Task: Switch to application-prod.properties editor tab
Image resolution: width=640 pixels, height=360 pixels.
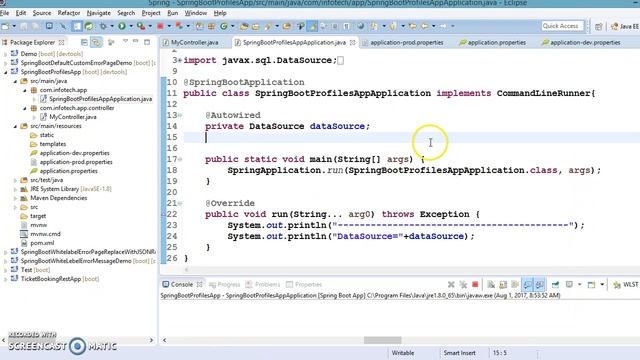Action: [407, 42]
